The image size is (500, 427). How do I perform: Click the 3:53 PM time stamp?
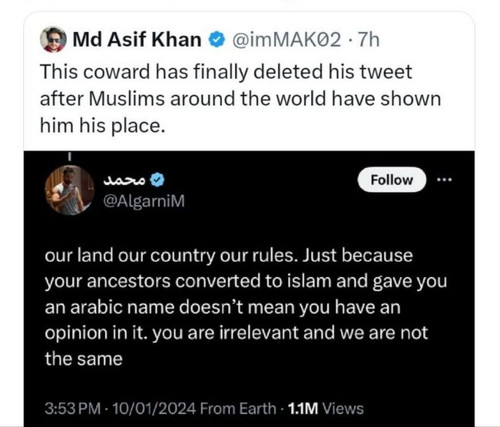72,408
